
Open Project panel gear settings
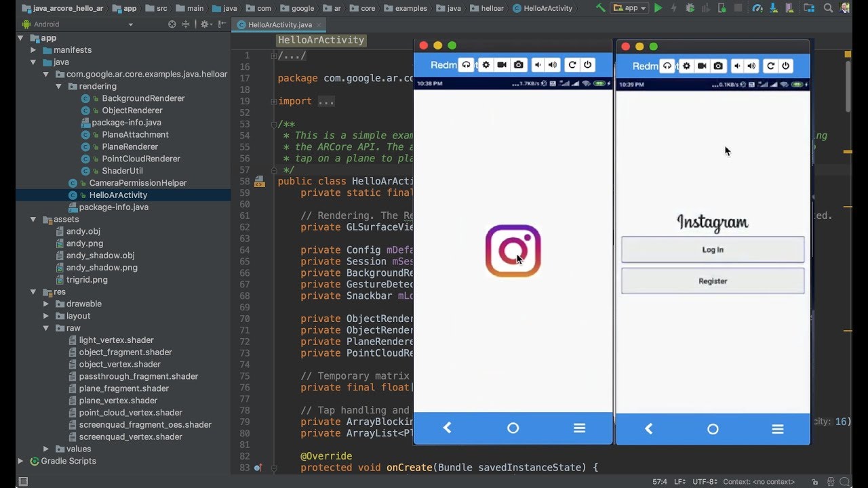click(205, 24)
